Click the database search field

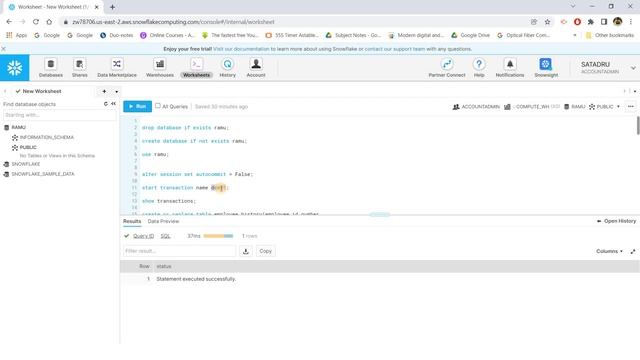tap(60, 115)
